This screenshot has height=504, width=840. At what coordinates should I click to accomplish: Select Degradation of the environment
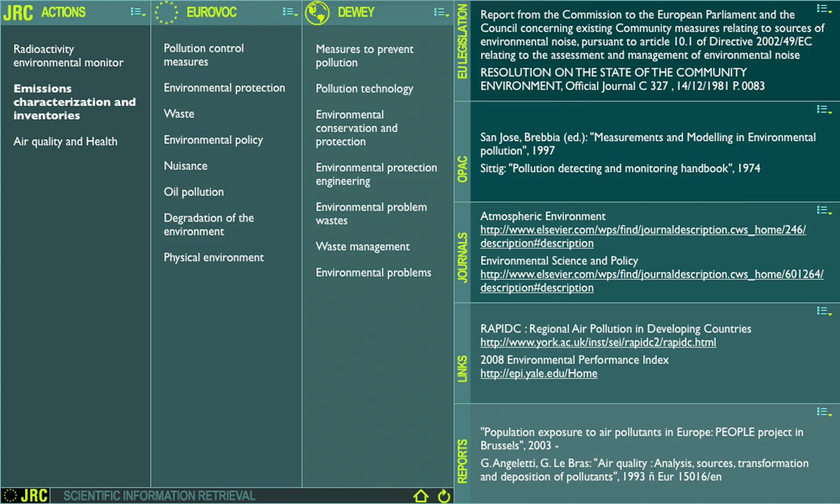tap(208, 224)
